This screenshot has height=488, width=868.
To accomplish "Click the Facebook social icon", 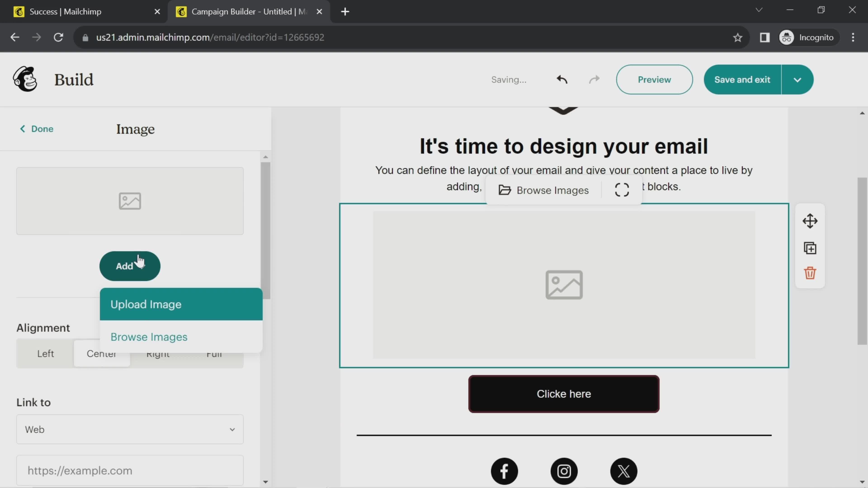I will coord(504,471).
